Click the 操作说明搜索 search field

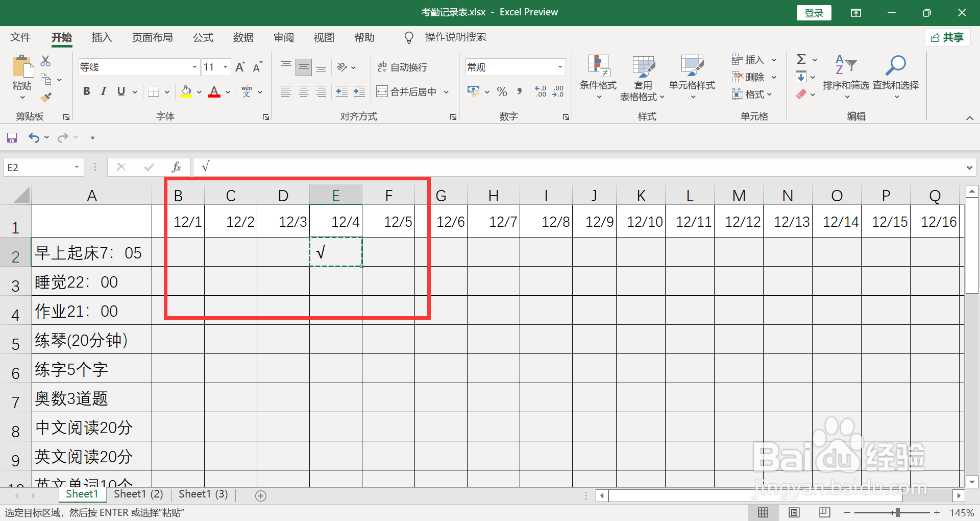[x=455, y=37]
